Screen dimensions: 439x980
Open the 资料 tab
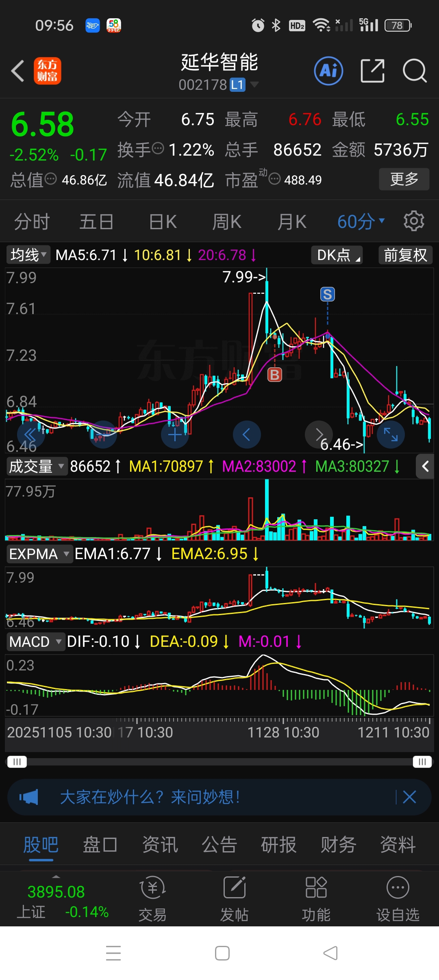pos(398,845)
